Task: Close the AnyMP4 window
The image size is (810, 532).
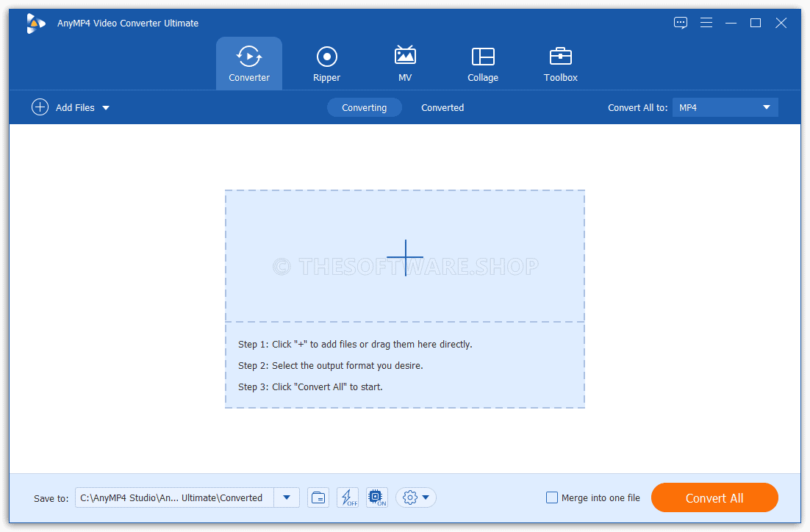Action: click(x=781, y=23)
